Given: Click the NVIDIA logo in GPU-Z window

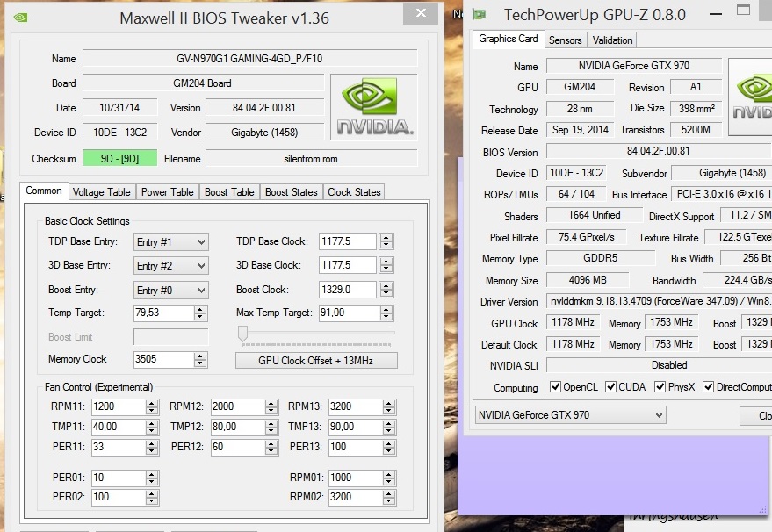Looking at the screenshot, I should click(x=750, y=97).
